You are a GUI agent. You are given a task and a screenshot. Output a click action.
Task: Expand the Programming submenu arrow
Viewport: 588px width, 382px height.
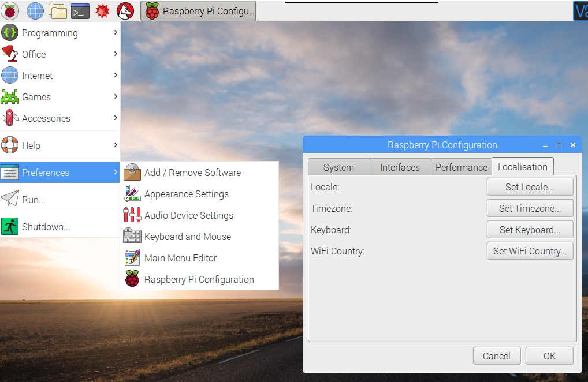[116, 32]
